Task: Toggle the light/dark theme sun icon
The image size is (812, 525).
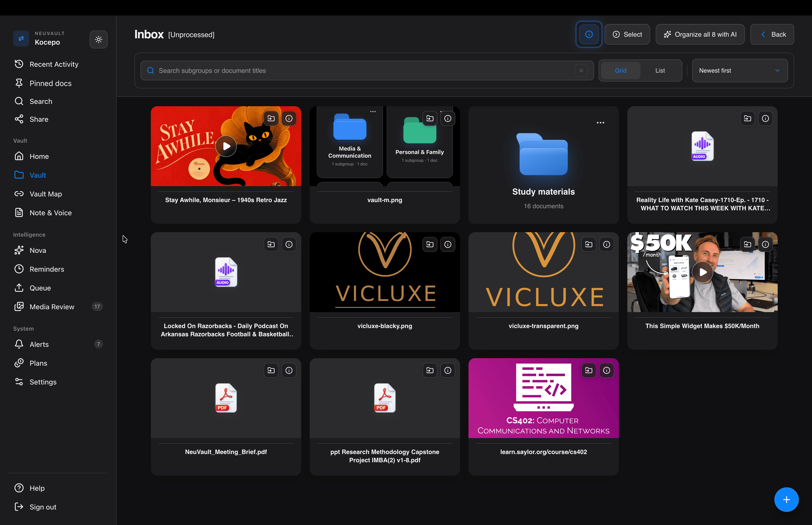Action: pyautogui.click(x=98, y=39)
